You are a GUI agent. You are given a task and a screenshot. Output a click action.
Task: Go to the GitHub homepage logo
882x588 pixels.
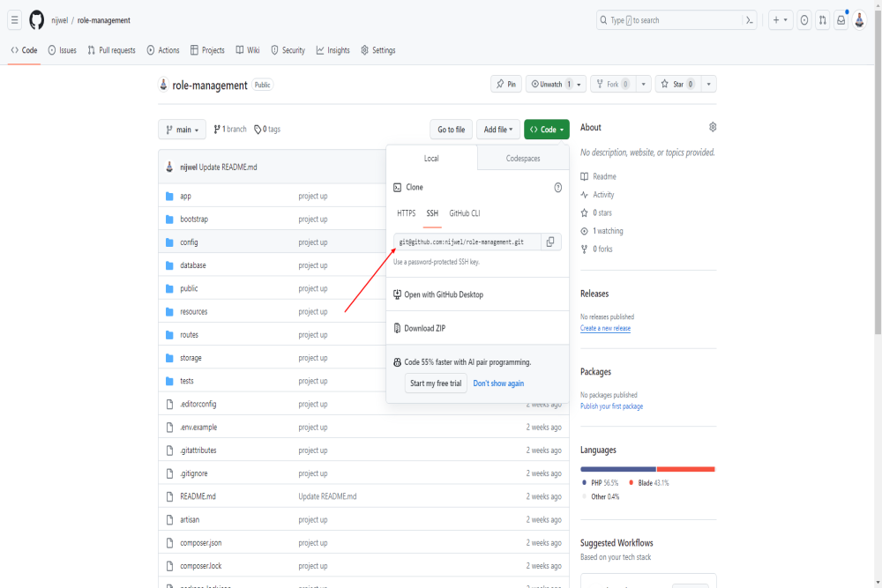pos(36,20)
